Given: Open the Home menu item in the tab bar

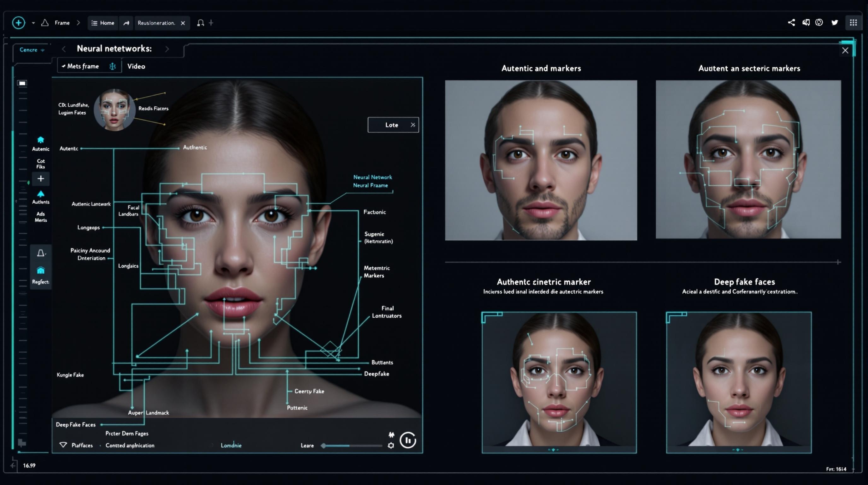Looking at the screenshot, I should 103,23.
